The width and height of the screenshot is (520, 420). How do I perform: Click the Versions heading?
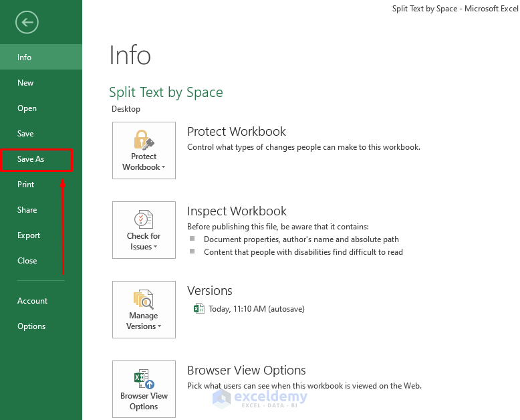(210, 291)
